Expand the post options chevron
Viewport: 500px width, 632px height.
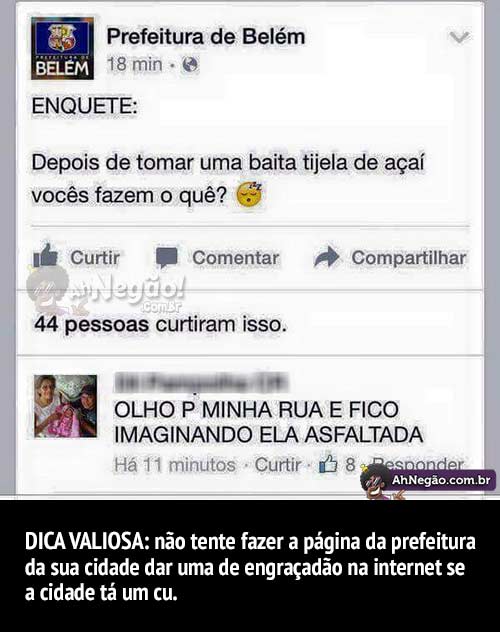click(459, 37)
